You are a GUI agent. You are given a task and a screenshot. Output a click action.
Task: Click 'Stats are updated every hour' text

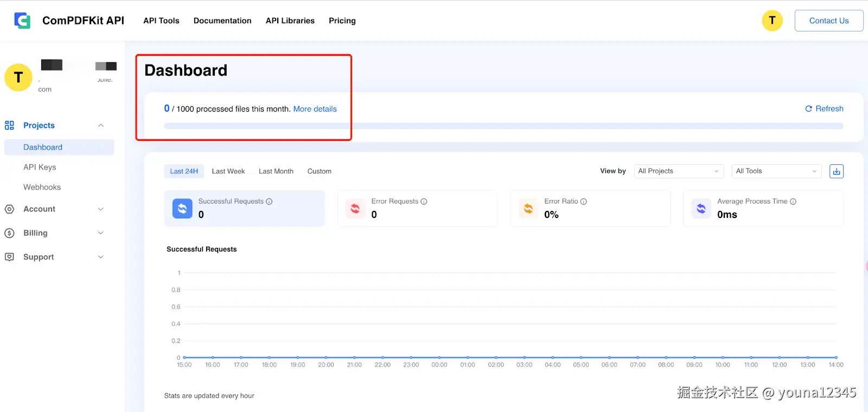point(209,396)
